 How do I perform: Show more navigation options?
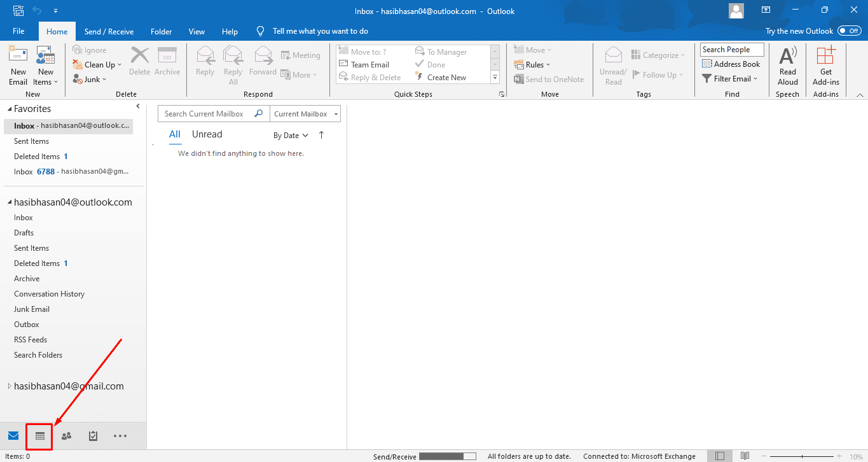coord(120,436)
